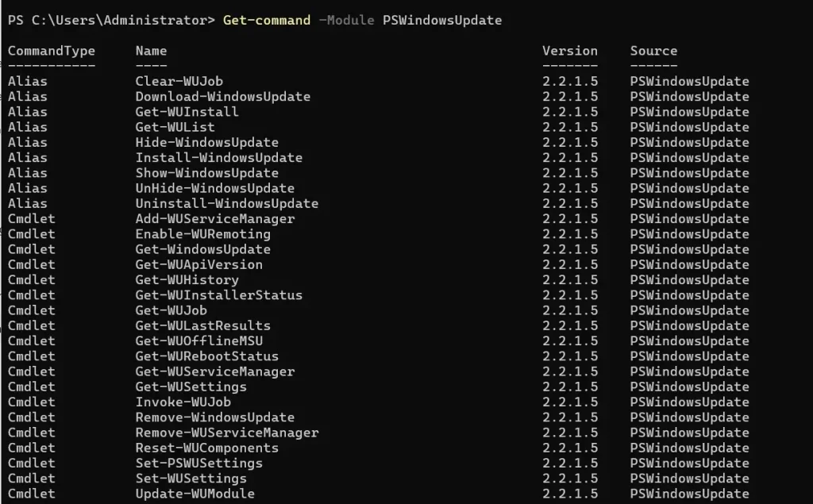Screen dimensions: 813x504
Task: Click the Download-WindowsUpdate entry
Action: 222,97
